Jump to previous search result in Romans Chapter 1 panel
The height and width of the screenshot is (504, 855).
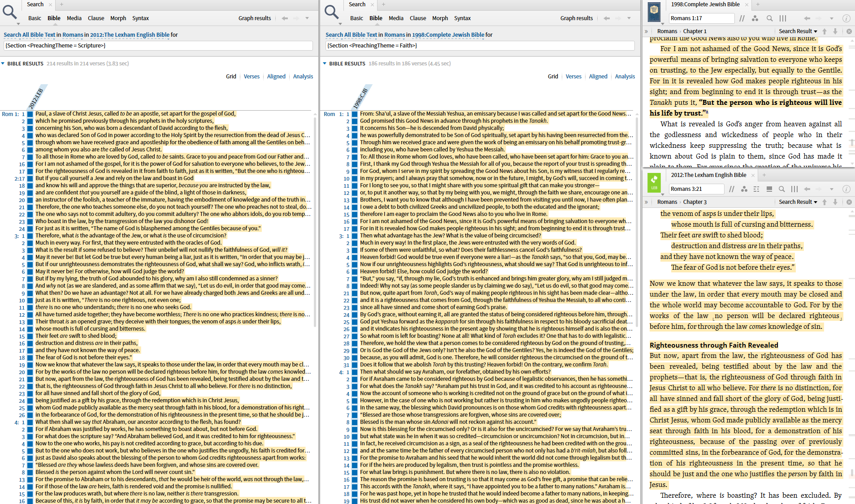tap(825, 31)
